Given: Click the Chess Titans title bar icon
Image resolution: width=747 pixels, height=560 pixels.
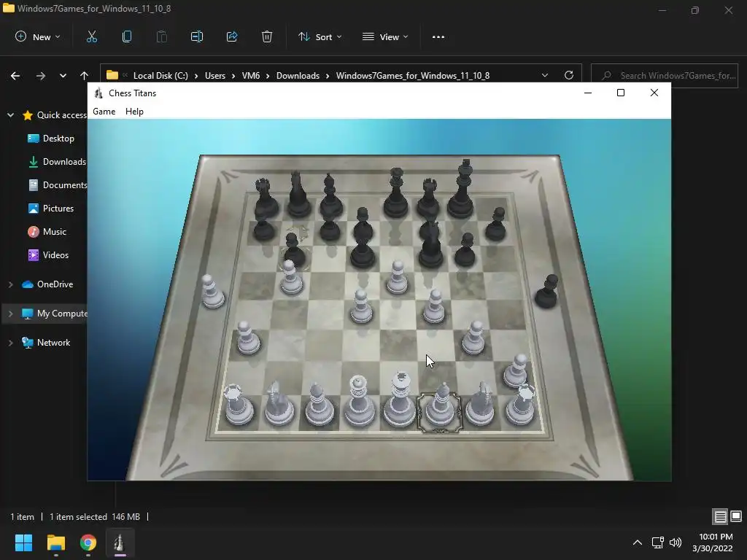Looking at the screenshot, I should [x=98, y=93].
